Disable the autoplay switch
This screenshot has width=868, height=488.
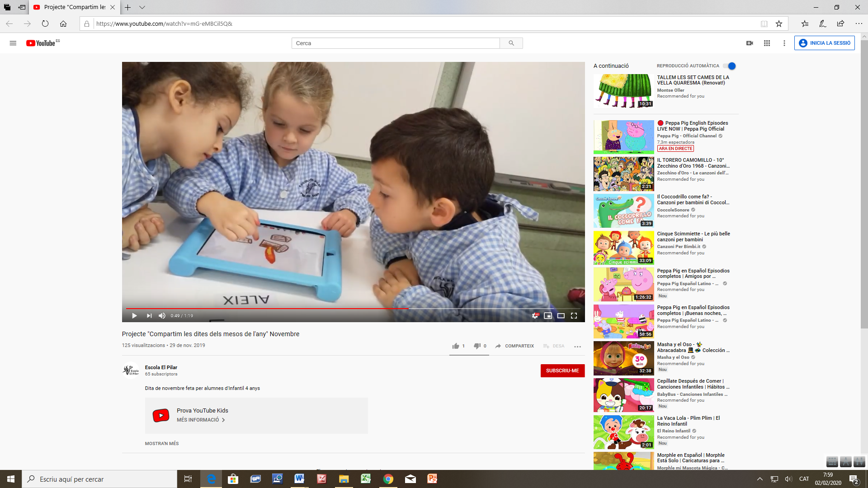[x=730, y=66]
